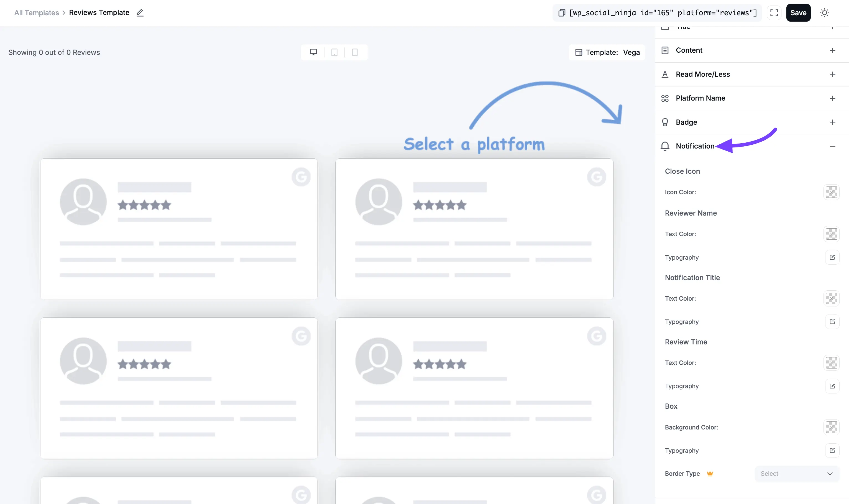Open Reviewer Name typography editor
The width and height of the screenshot is (849, 504).
[832, 257]
